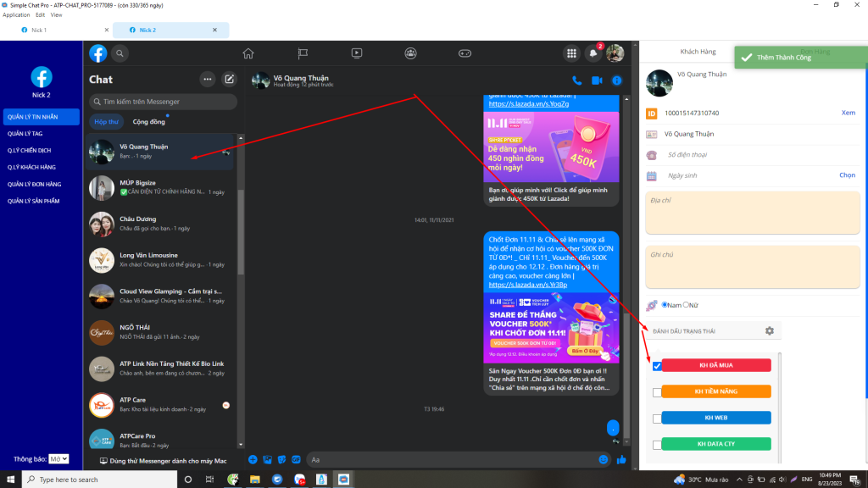Click the Số điện thoại phone field
Screen dimensions: 868x488
click(761, 155)
